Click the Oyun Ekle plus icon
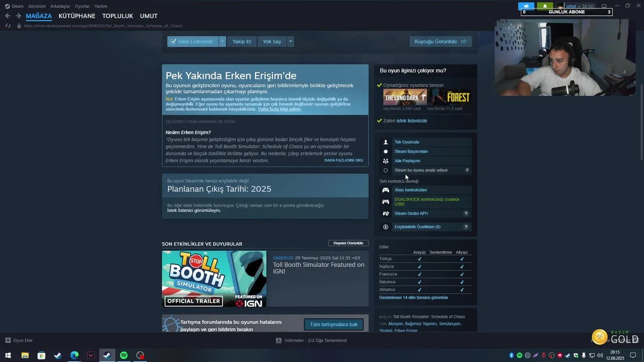 (x=8, y=340)
